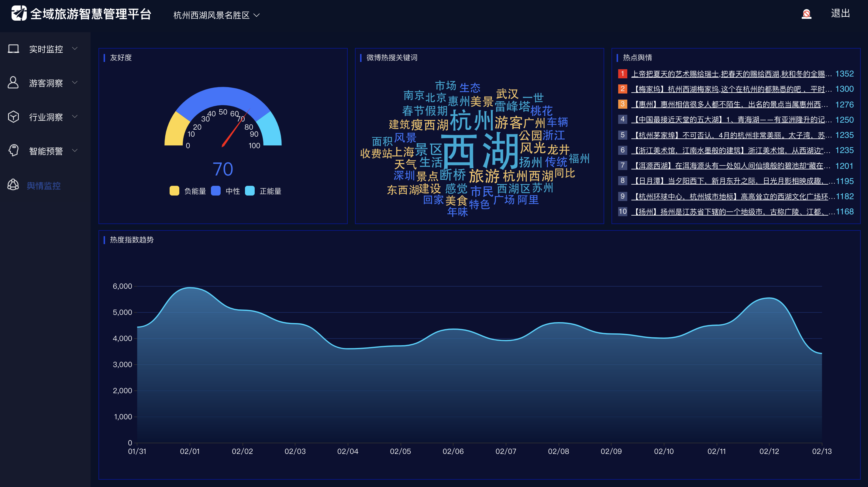Open hot topic 5 【杭州茅家埠】

pos(731,135)
